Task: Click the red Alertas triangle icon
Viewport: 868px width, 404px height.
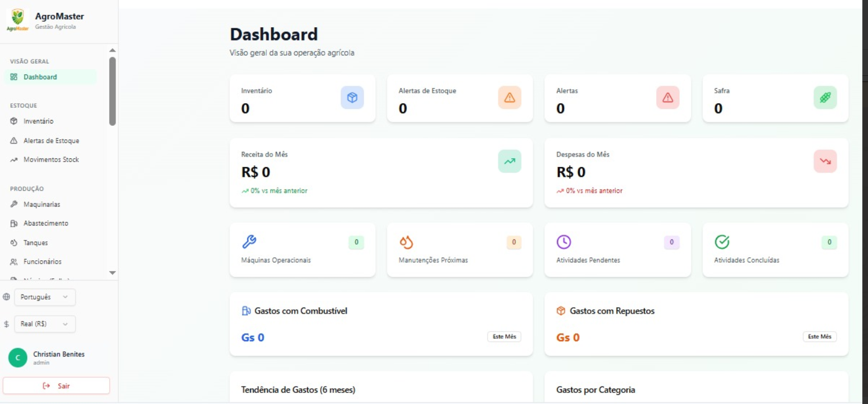Action: 667,98
